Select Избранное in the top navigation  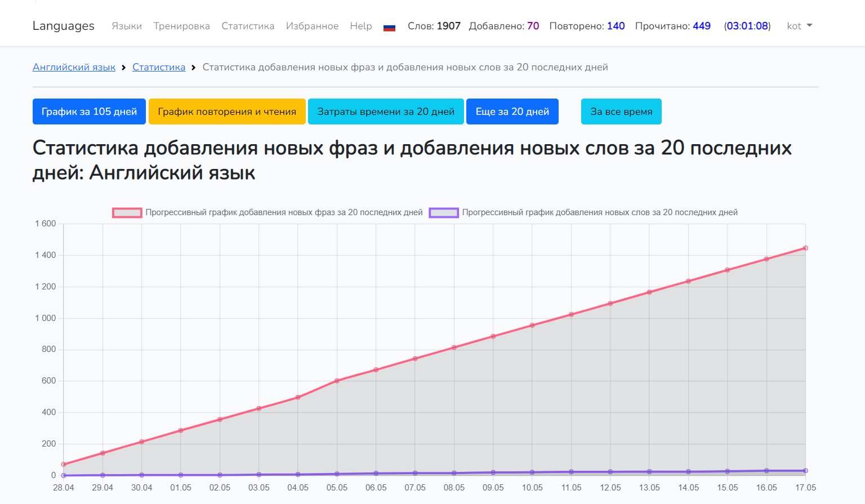(x=312, y=26)
